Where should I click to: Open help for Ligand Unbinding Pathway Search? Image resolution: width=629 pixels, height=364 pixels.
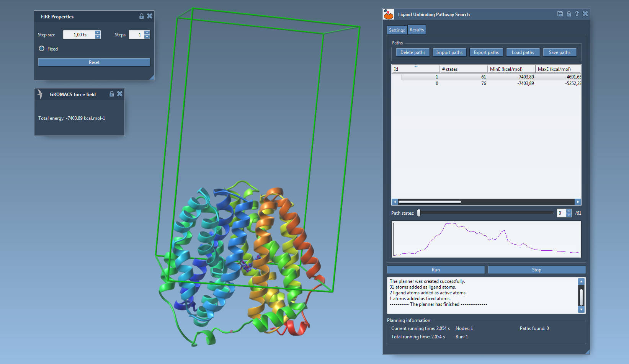577,14
